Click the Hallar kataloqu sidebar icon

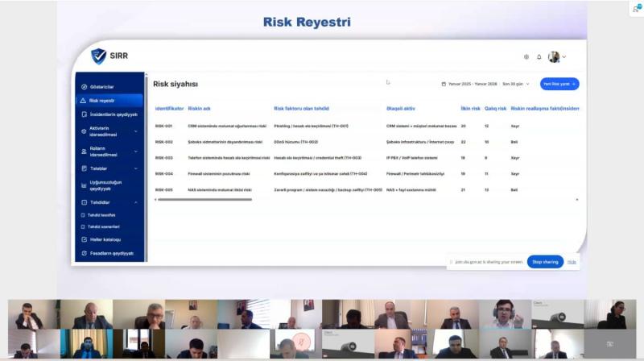tap(84, 239)
